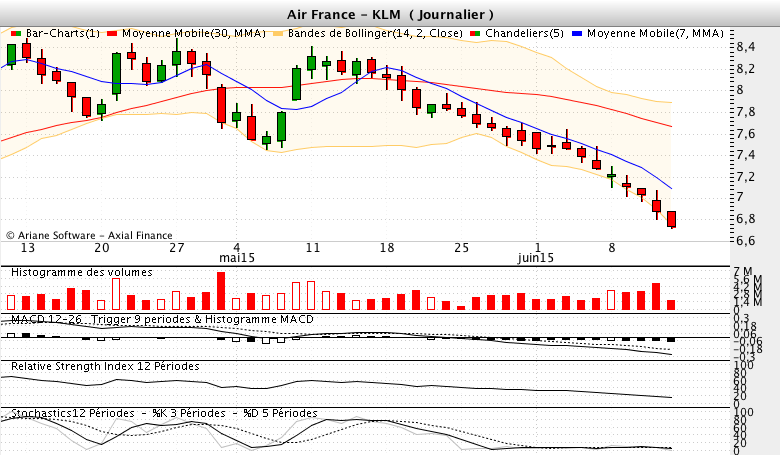780x455 pixels.
Task: Click the Histogramme des volumes panel title
Action: click(x=82, y=272)
